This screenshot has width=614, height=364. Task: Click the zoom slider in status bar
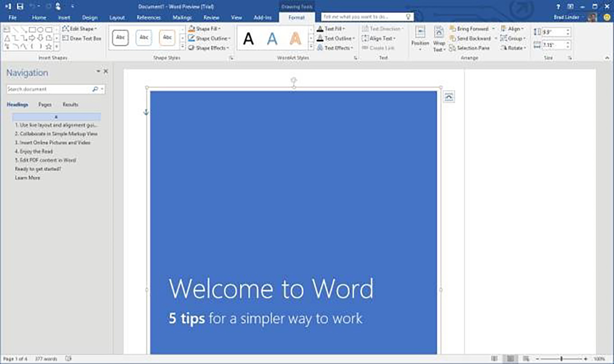[x=561, y=359]
